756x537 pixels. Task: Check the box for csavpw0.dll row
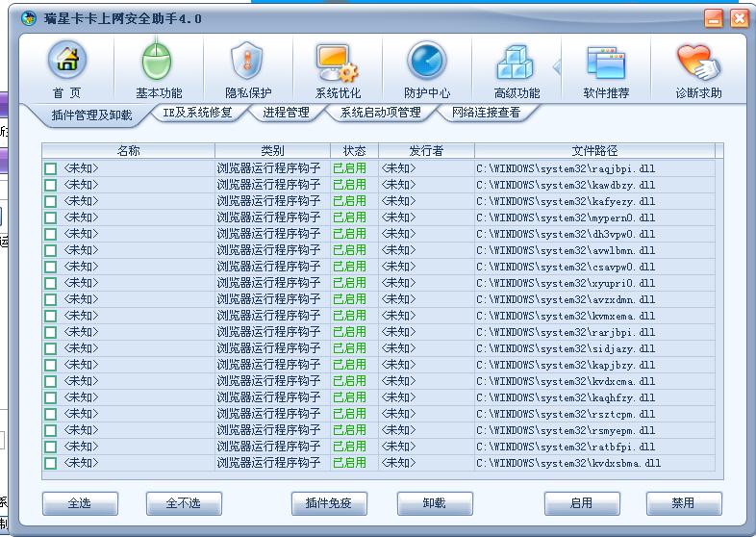[x=50, y=267]
